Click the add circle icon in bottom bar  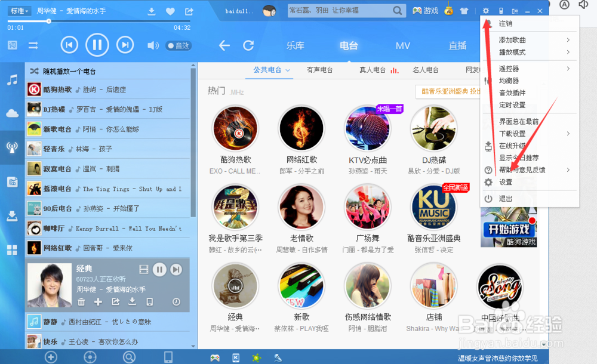51,357
